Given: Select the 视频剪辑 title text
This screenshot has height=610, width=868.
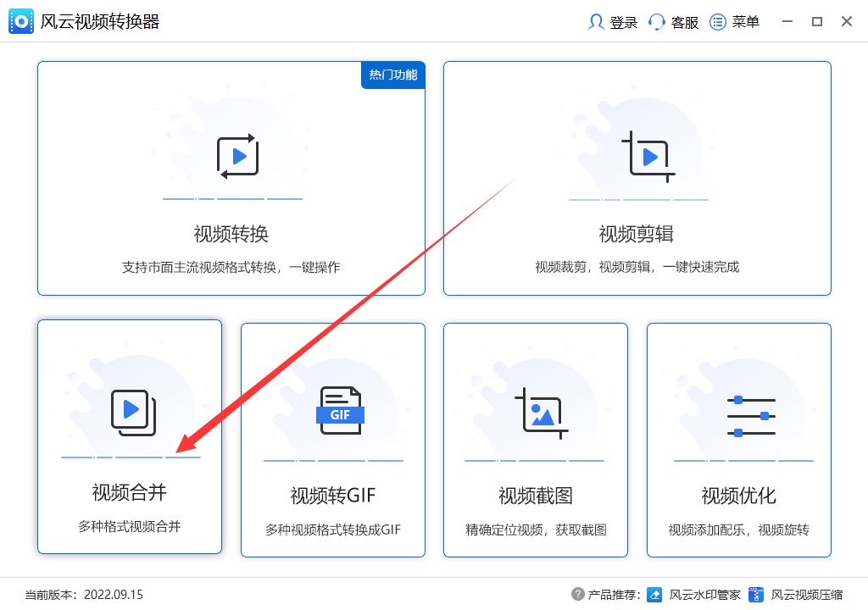Looking at the screenshot, I should point(636,234).
